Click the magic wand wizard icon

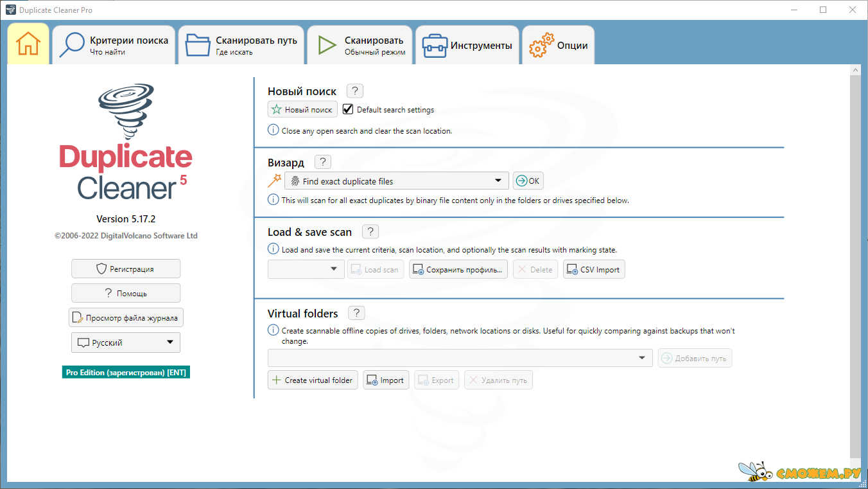(275, 181)
